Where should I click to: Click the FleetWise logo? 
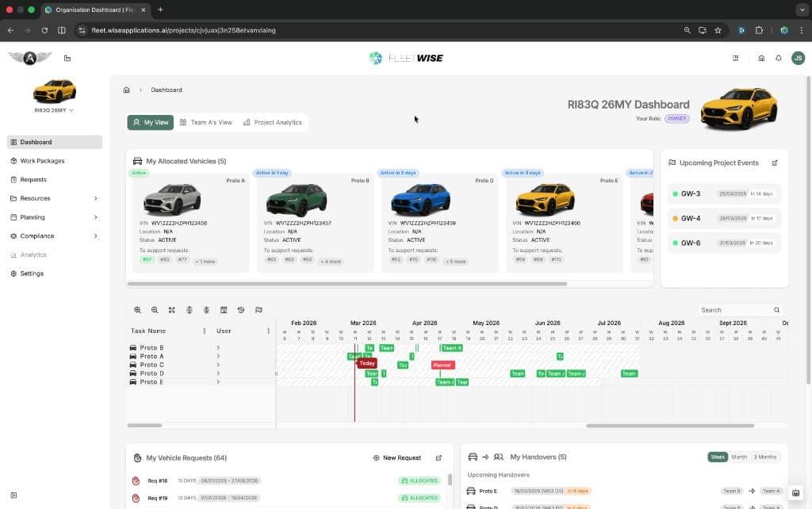pyautogui.click(x=406, y=58)
